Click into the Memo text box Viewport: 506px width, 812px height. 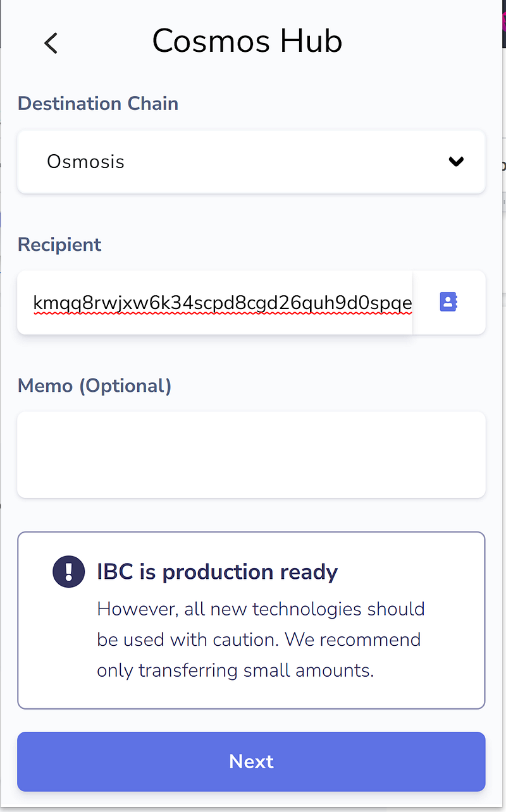(x=251, y=454)
